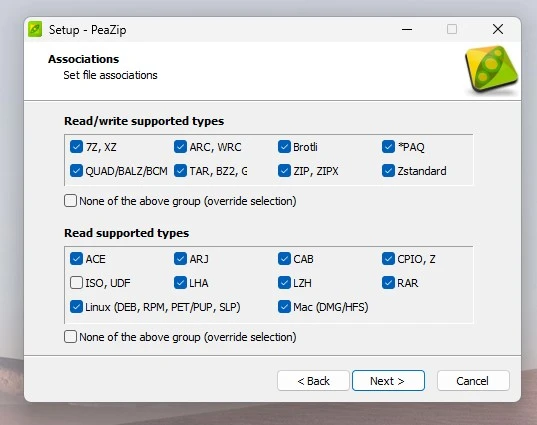Uncheck QUAD/BALZ/BCM checkbox
This screenshot has width=537, height=425.
pyautogui.click(x=76, y=171)
